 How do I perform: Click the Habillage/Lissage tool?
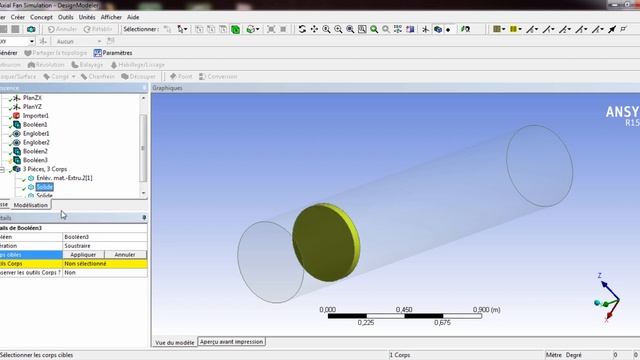tap(138, 64)
